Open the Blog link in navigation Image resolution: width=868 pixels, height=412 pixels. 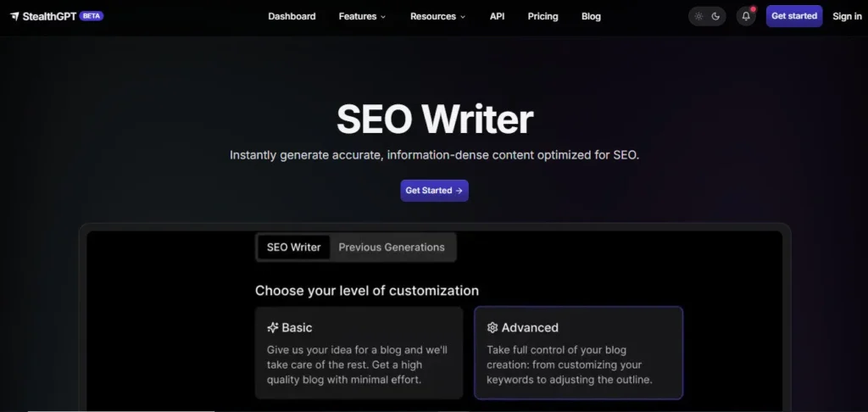(x=591, y=16)
